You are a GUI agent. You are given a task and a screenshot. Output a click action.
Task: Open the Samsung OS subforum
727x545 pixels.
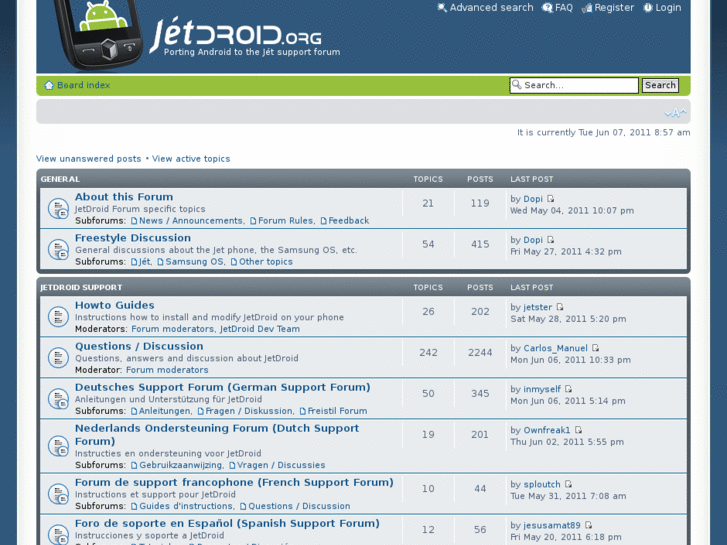pyautogui.click(x=194, y=262)
